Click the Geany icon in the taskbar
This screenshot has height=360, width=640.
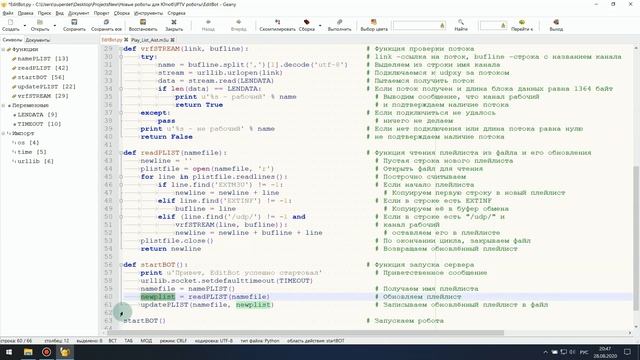click(65, 352)
